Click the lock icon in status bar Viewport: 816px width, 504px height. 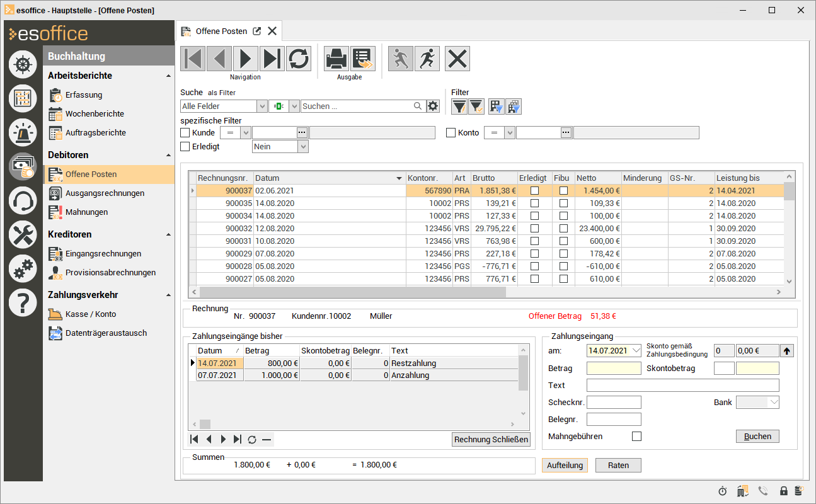tap(784, 491)
